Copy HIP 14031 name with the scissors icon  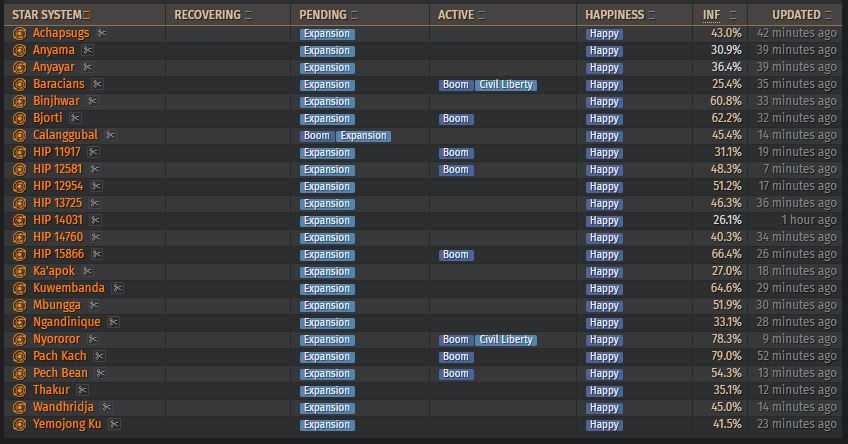click(95, 220)
